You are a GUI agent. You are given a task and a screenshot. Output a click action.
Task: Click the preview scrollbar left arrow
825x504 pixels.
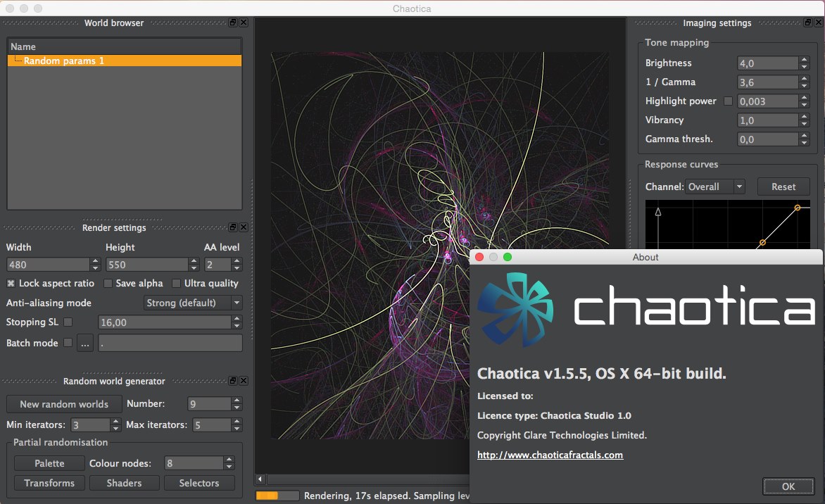tap(260, 479)
